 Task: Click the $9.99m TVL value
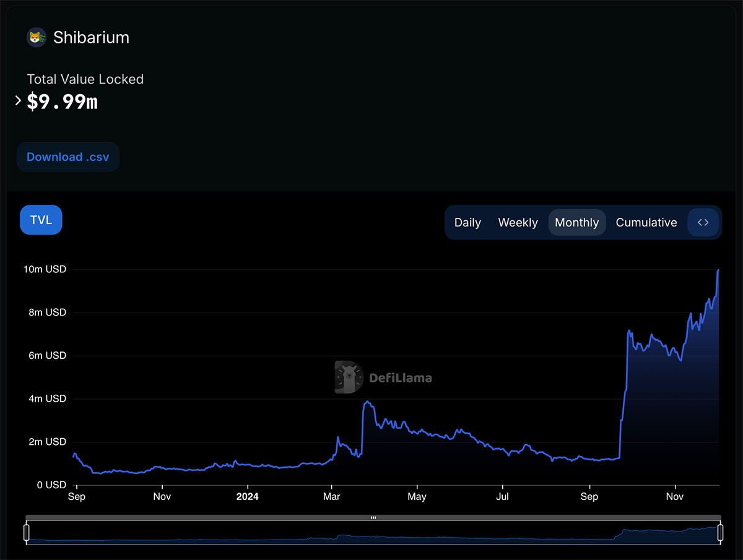[62, 101]
